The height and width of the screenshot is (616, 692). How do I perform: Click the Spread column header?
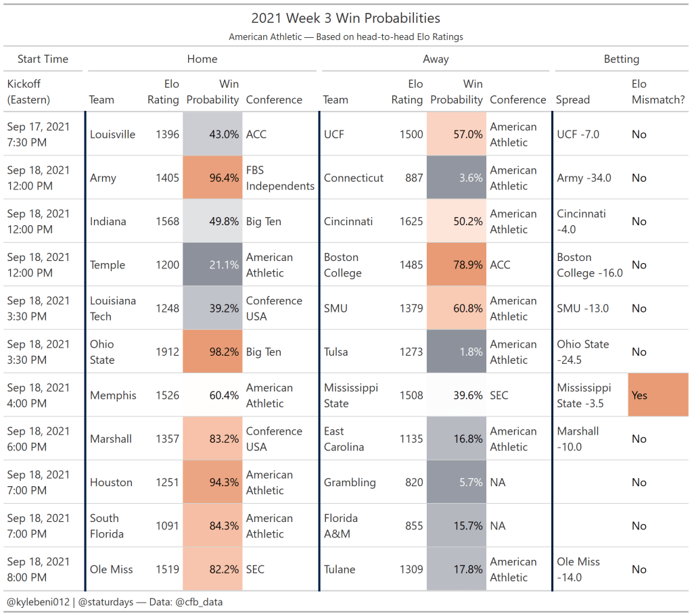[572, 99]
